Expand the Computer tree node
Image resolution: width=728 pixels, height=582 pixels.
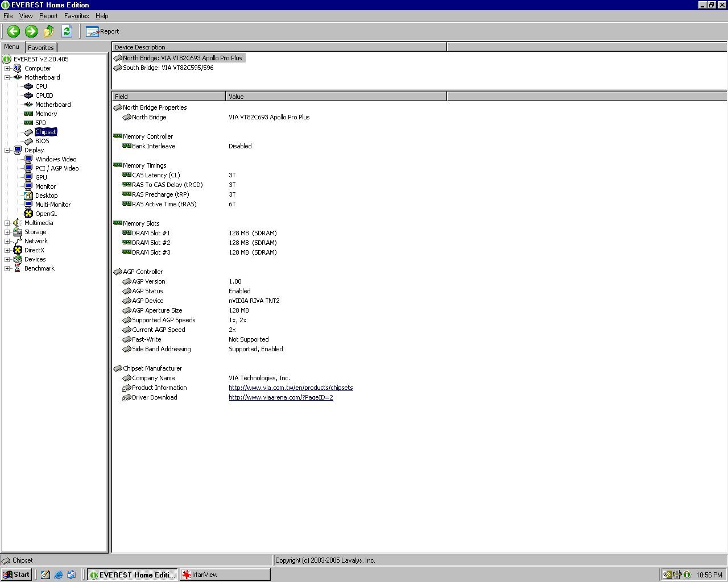pos(7,68)
